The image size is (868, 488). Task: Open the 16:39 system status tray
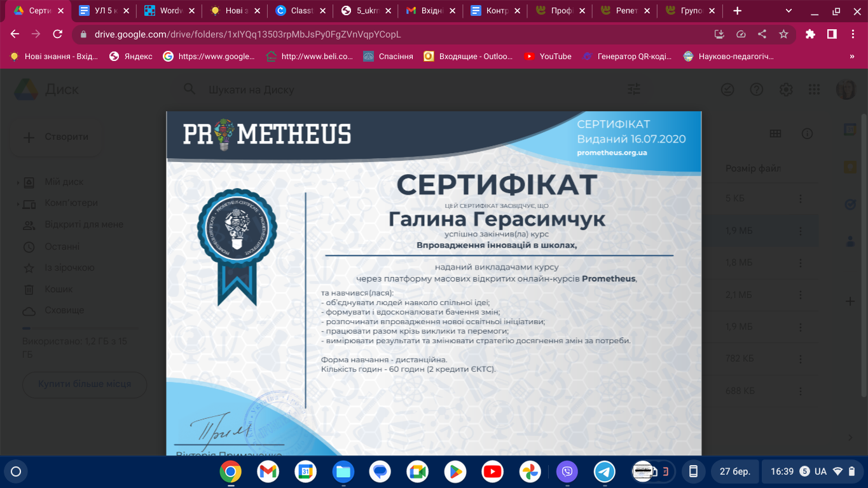[811, 471]
